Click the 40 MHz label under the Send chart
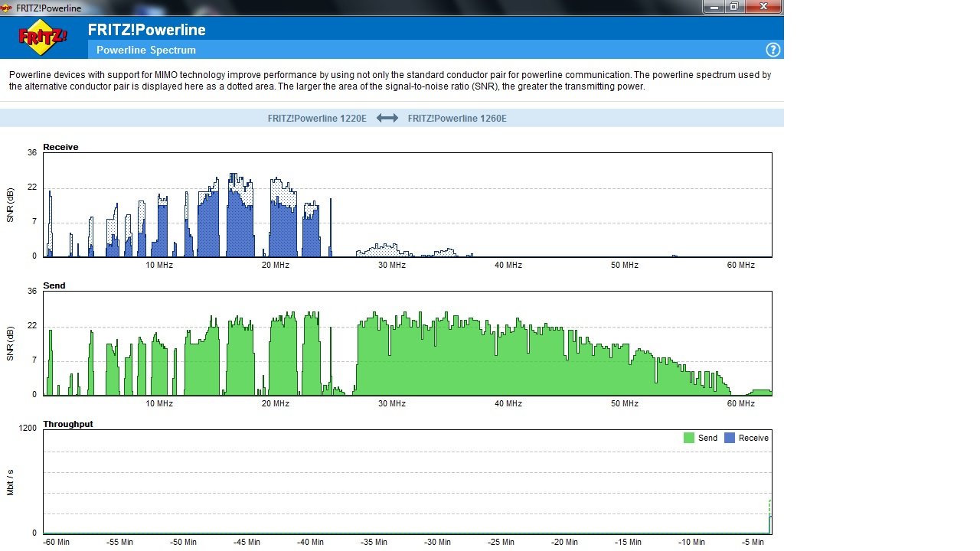The width and height of the screenshot is (980, 551). (x=508, y=403)
